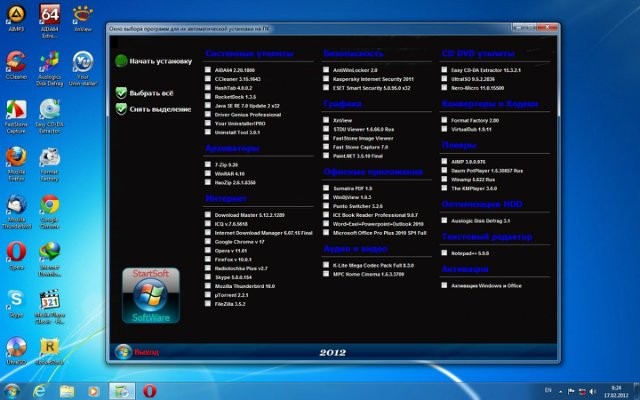Open the Opera desktop shortcut
The image size is (640, 400).
16,256
